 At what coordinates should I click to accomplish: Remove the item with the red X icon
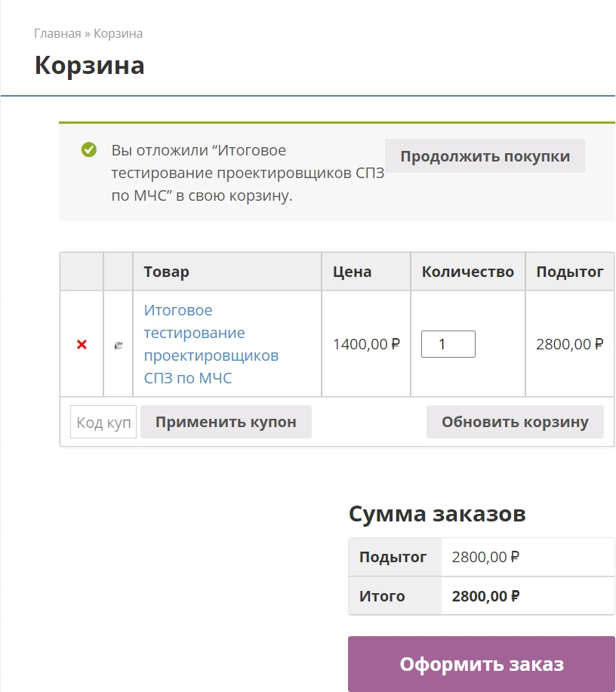[82, 344]
